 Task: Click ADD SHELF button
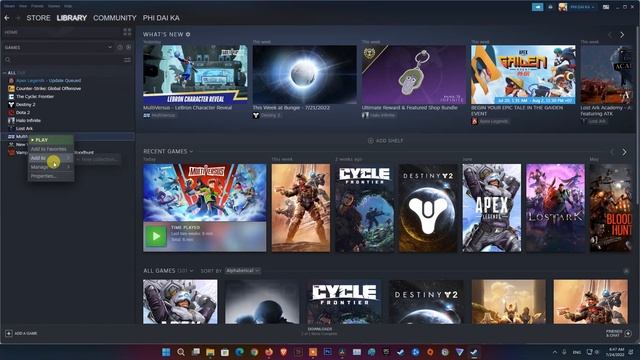pos(385,140)
